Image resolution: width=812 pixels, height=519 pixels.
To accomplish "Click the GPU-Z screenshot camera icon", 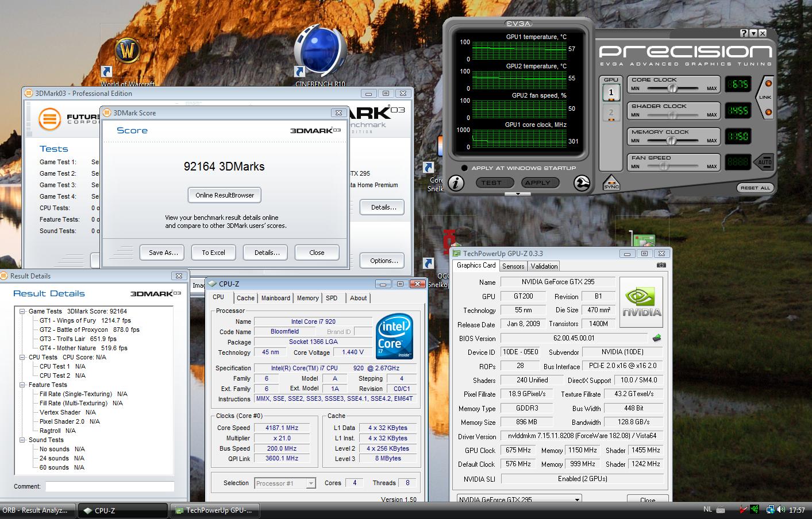I will click(661, 265).
